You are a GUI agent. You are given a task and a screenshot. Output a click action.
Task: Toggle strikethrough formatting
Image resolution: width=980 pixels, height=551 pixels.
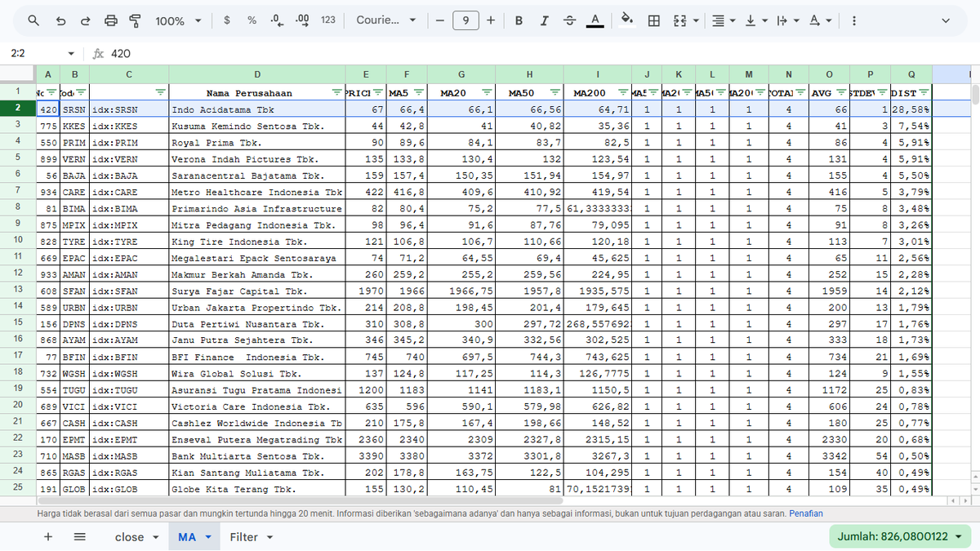click(569, 20)
